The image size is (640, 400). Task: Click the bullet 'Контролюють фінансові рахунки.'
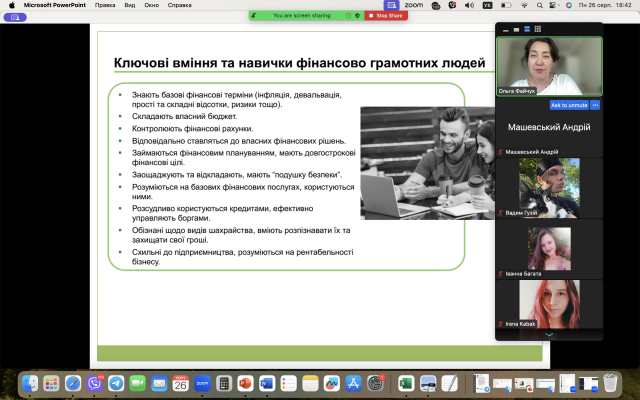click(193, 129)
